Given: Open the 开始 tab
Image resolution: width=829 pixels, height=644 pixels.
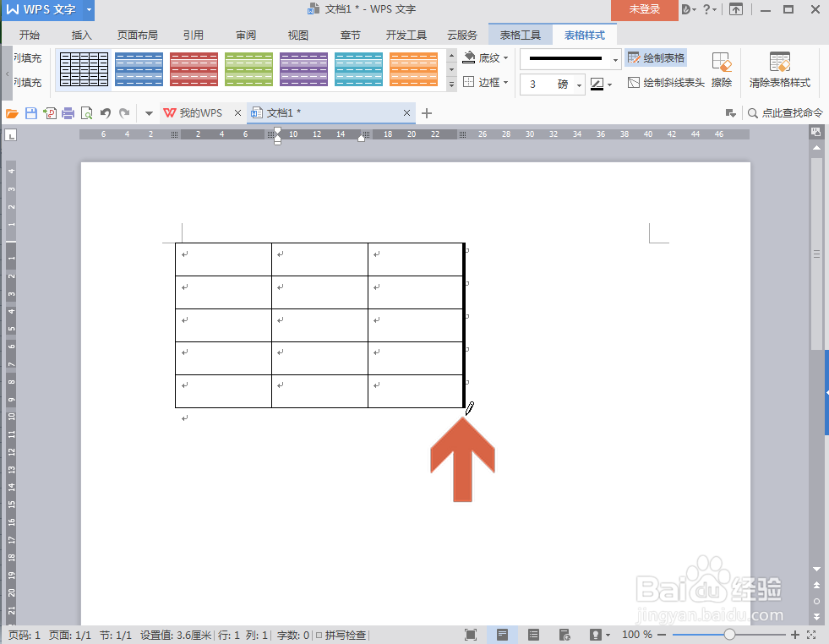Looking at the screenshot, I should [29, 35].
